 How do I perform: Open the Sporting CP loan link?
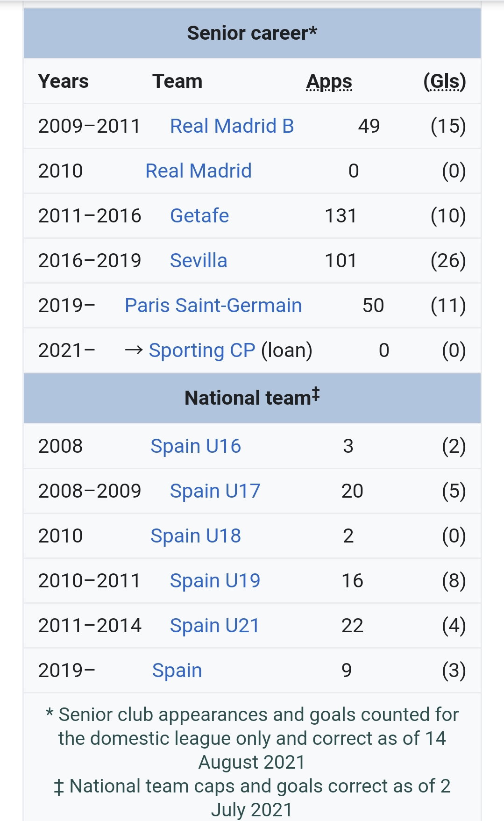(202, 350)
